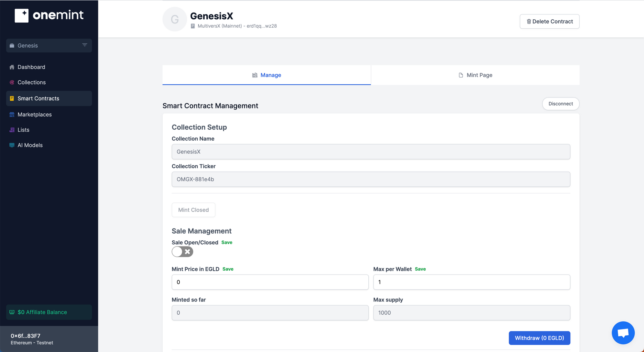The width and height of the screenshot is (644, 352).
Task: Click the 0x6f...83F7 wallet address
Action: pos(25,336)
